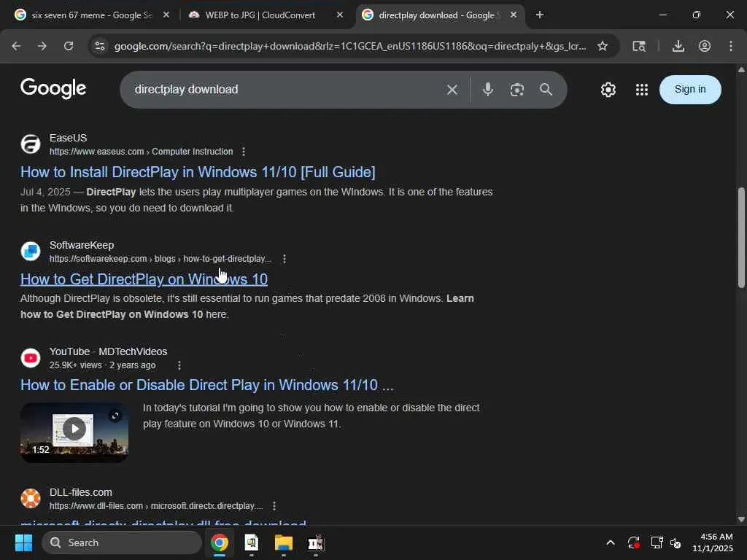Bookmark this page with the star
The height and width of the screenshot is (560, 747).
click(603, 46)
